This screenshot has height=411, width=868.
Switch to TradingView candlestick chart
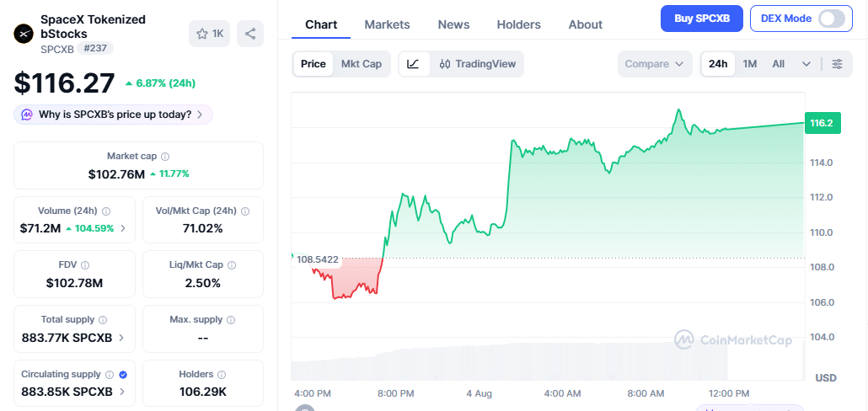click(477, 64)
